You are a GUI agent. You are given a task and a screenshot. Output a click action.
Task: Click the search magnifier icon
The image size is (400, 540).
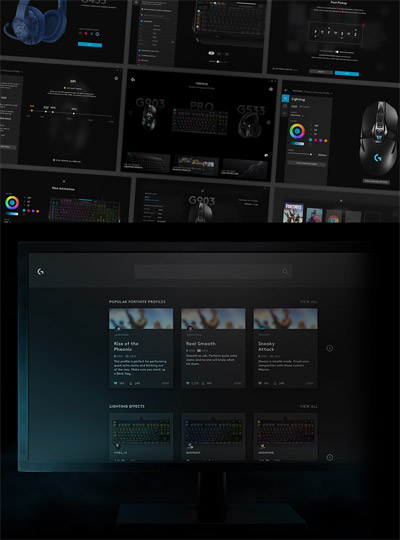click(x=285, y=271)
